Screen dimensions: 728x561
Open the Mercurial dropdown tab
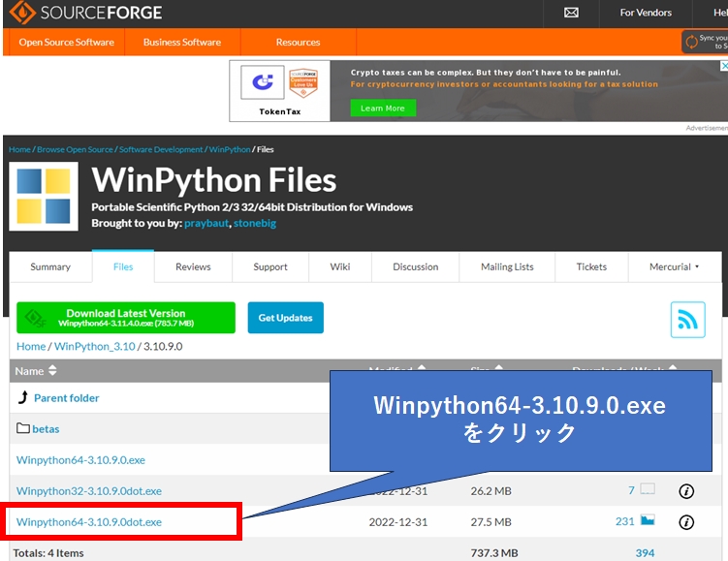pyautogui.click(x=674, y=266)
